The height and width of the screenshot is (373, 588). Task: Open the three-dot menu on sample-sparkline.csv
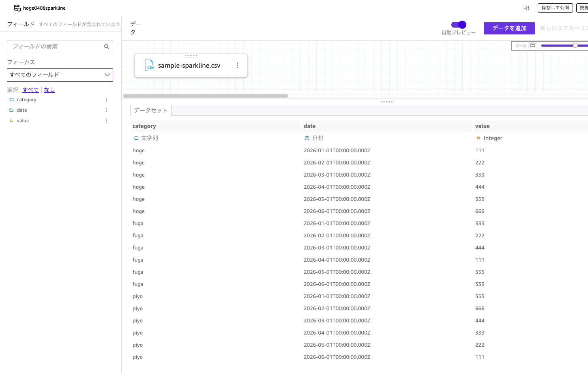pyautogui.click(x=238, y=65)
